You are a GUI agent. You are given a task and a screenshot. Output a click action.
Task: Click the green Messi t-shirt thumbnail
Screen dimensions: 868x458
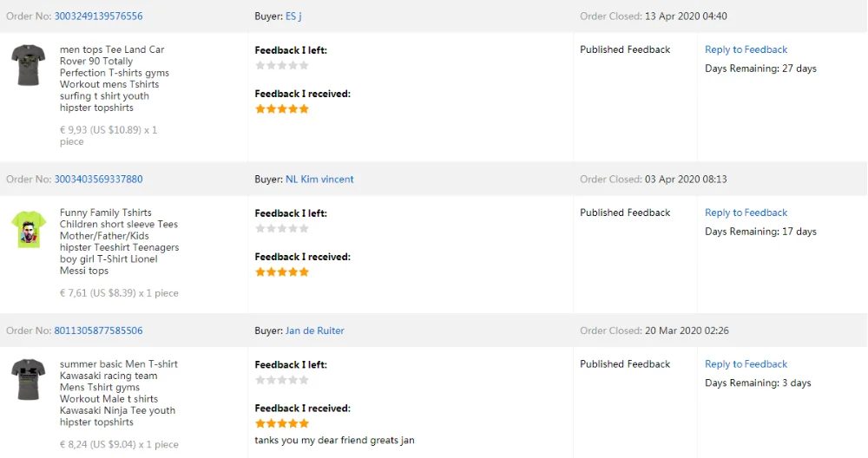30,229
